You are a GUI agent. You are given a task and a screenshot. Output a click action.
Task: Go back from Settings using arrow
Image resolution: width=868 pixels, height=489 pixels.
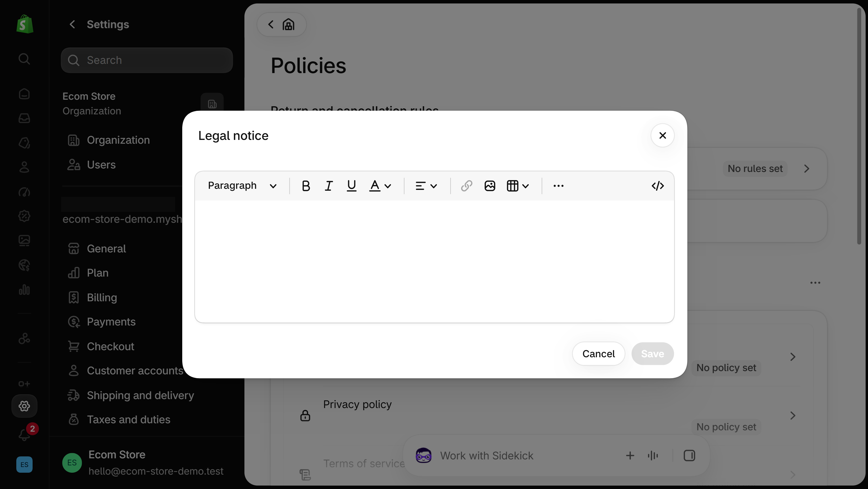coord(72,24)
